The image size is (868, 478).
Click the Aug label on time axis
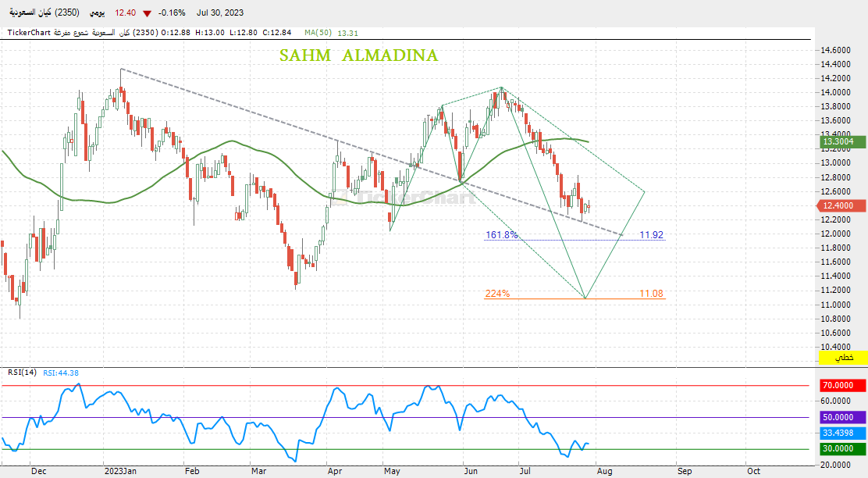tap(604, 471)
